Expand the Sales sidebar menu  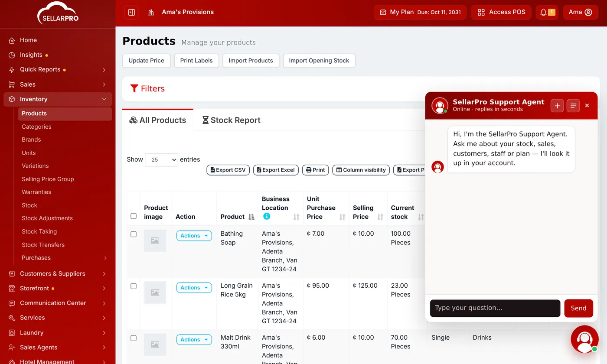click(58, 84)
